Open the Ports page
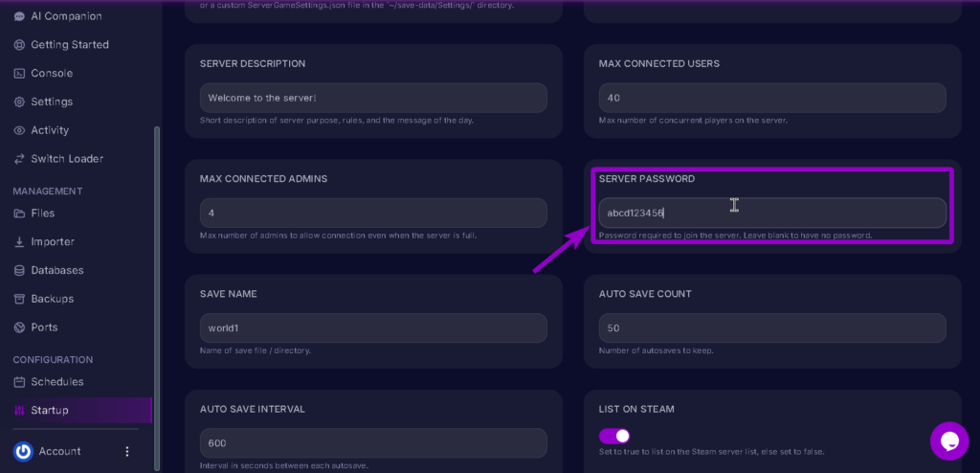 tap(44, 327)
